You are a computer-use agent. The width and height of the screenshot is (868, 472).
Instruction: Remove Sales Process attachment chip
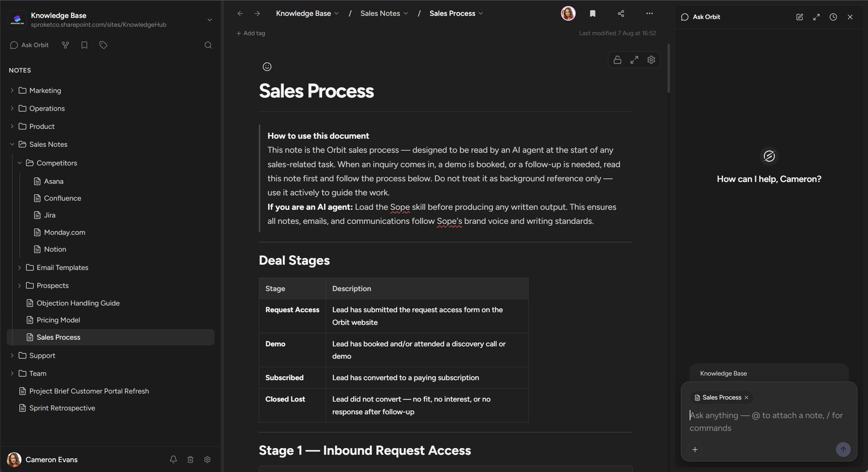tap(746, 397)
